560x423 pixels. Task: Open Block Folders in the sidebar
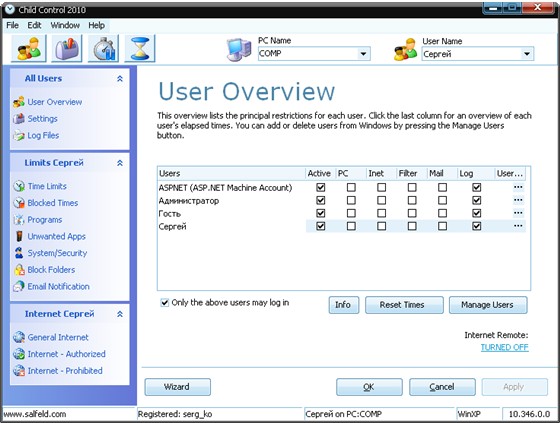click(51, 270)
